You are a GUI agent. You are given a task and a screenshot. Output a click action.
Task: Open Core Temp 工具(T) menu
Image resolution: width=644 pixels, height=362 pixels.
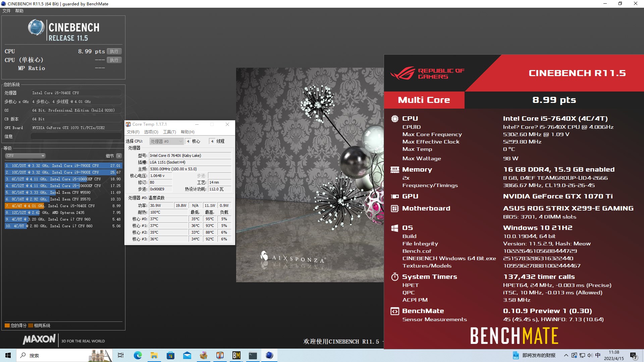point(169,132)
